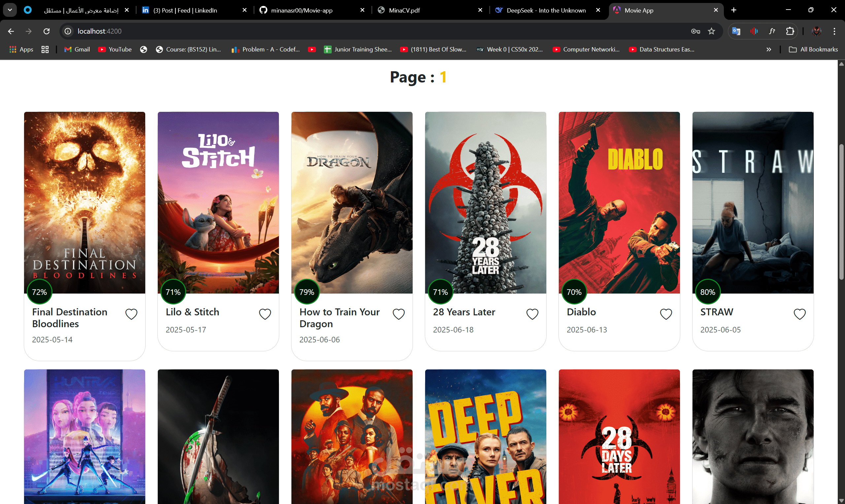The width and height of the screenshot is (845, 504).
Task: Select the 28 Years Later poster
Action: (x=486, y=203)
